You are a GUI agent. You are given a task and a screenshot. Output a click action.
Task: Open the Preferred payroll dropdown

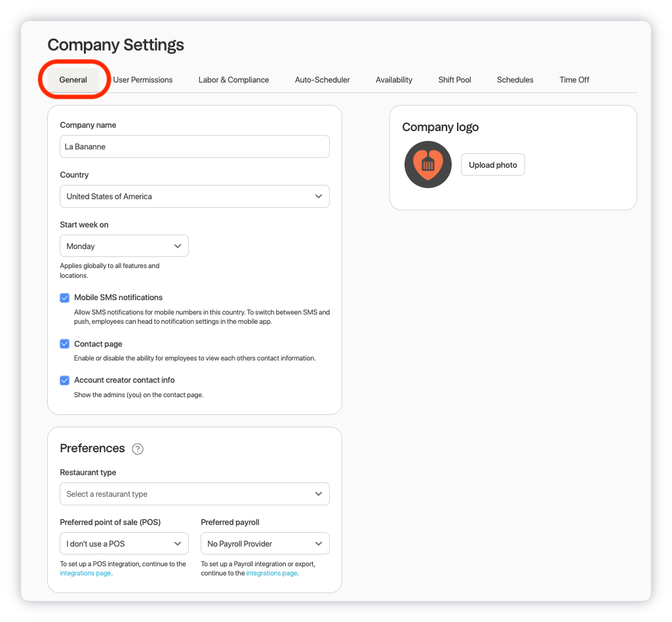tap(265, 544)
